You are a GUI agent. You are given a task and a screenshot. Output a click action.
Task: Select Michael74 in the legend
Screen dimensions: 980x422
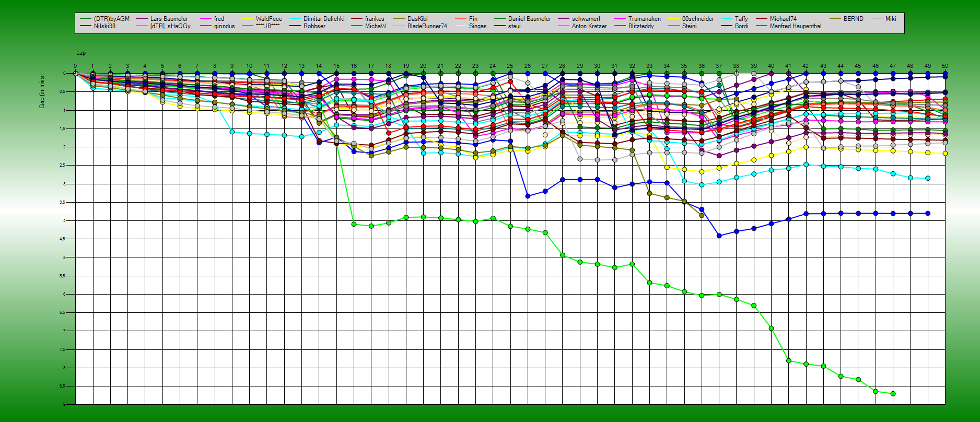pos(776,19)
